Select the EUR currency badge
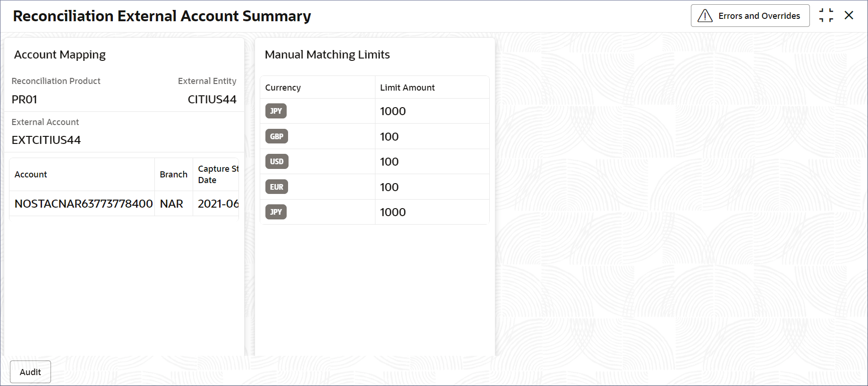The width and height of the screenshot is (868, 386). (276, 187)
